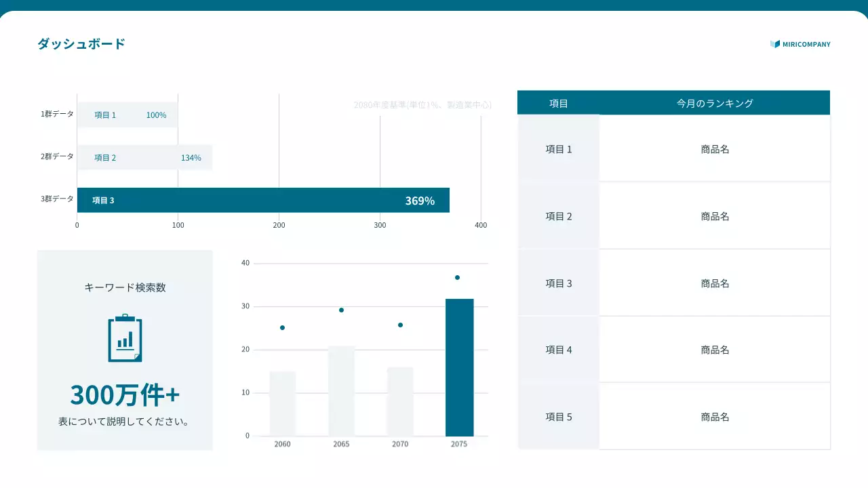This screenshot has width=868, height=488.
Task: Select the 項目 5 row label in table
Action: pos(559,417)
